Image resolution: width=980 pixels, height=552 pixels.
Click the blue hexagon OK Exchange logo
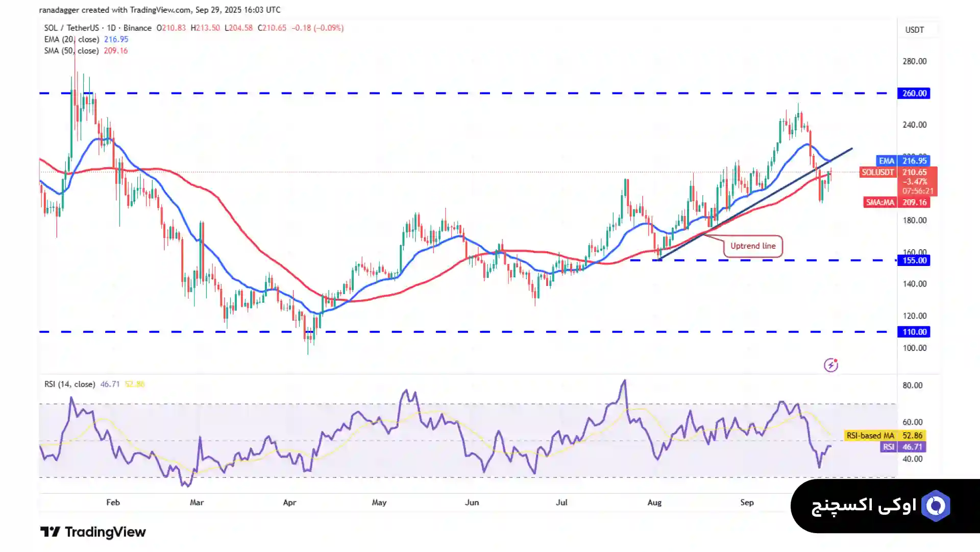pos(936,506)
